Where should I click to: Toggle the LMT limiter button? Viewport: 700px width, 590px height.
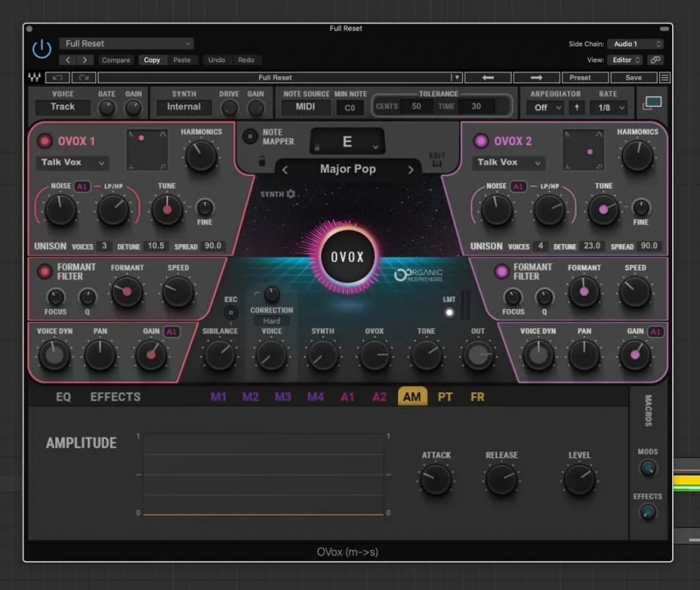449,313
